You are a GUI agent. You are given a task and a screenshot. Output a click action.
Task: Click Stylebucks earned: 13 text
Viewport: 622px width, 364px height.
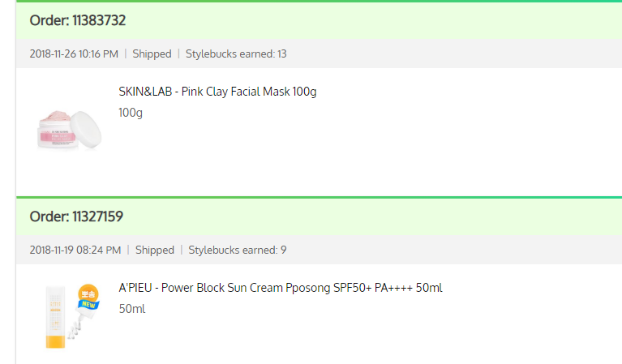[x=236, y=54]
